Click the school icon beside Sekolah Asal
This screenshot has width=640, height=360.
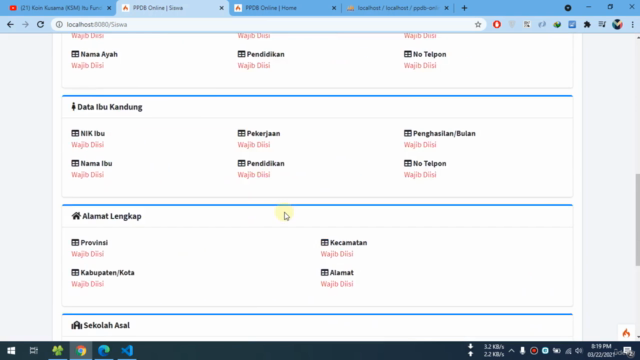pos(76,325)
